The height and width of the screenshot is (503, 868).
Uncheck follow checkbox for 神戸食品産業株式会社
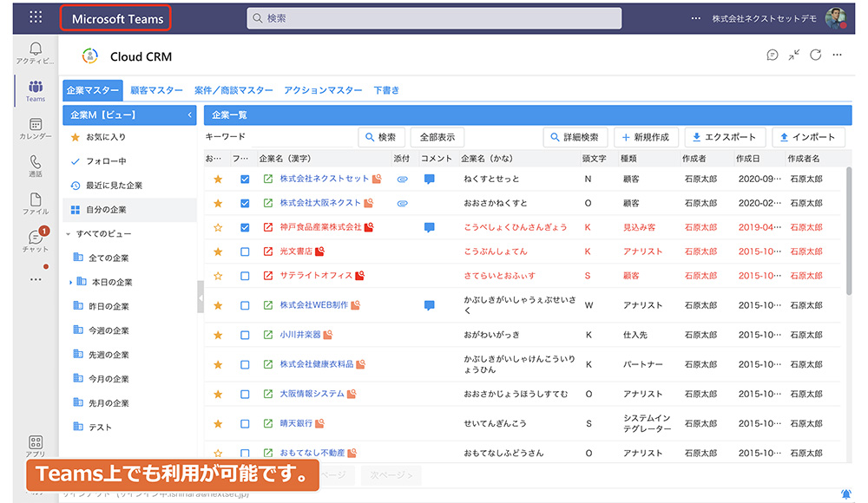(245, 227)
